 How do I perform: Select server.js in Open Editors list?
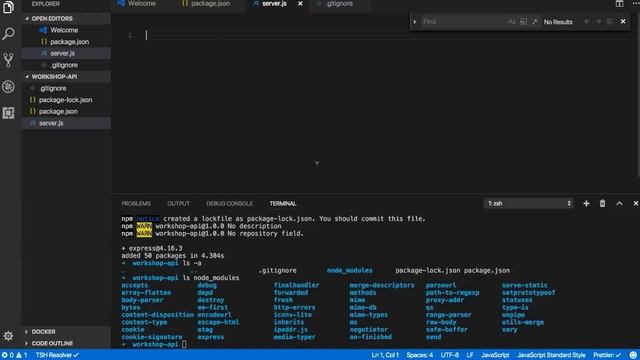[62, 53]
